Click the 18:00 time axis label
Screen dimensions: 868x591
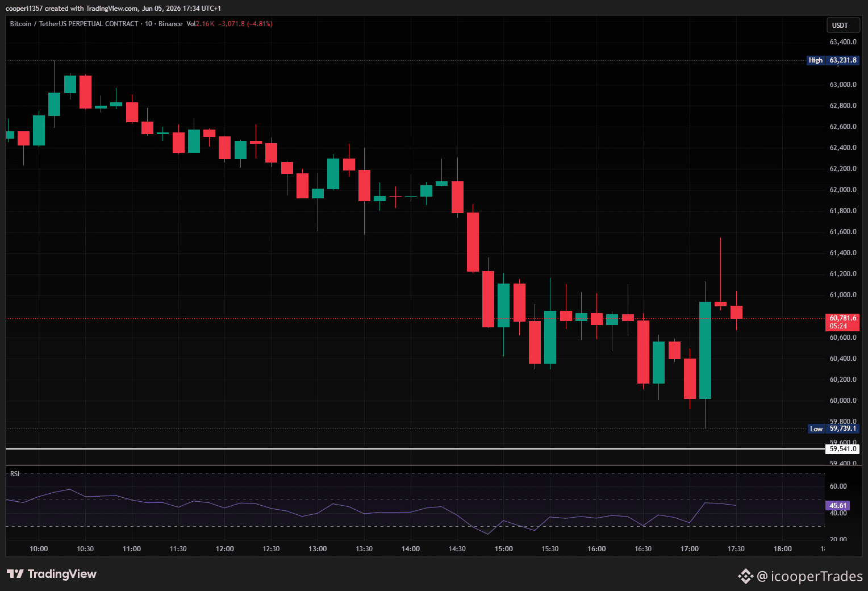click(783, 549)
